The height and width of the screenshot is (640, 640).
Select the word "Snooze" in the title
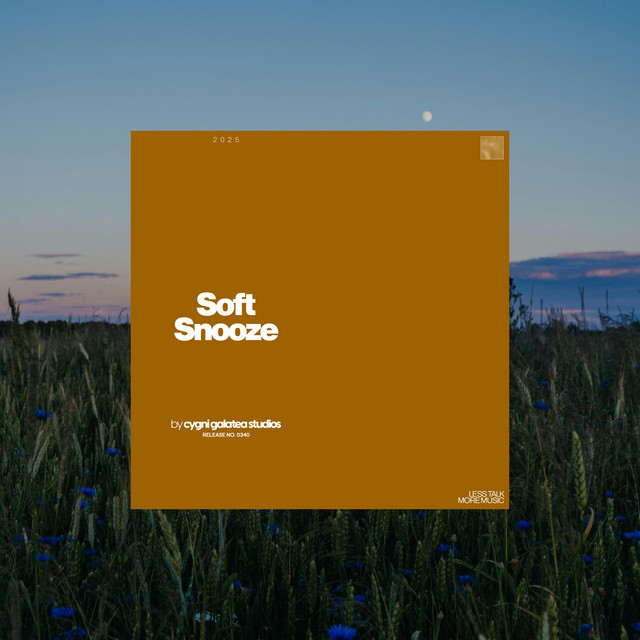(226, 330)
